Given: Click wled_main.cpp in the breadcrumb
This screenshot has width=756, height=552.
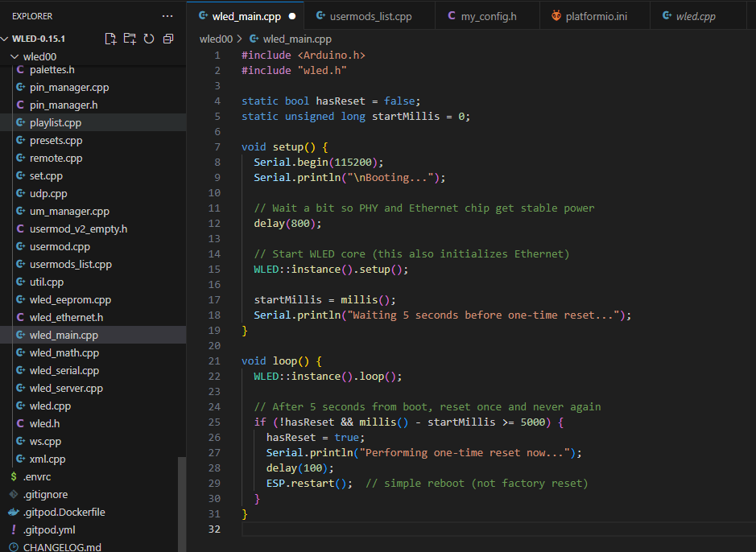Looking at the screenshot, I should click(296, 39).
